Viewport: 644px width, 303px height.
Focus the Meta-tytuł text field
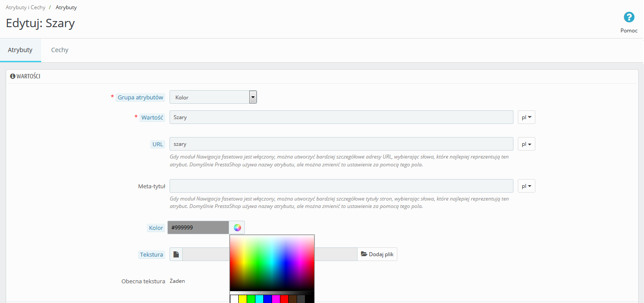pos(341,186)
